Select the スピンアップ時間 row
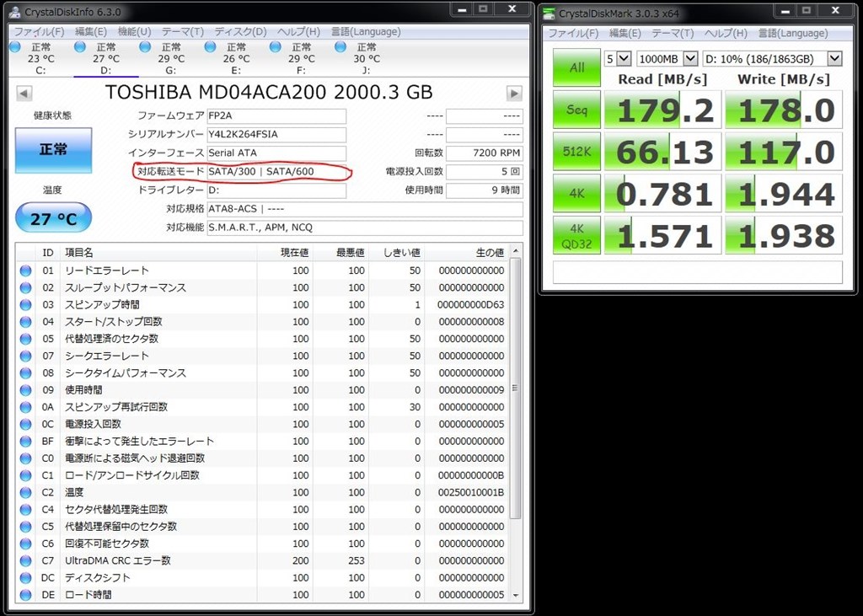Viewport: 863px width, 616px height. tap(263, 304)
